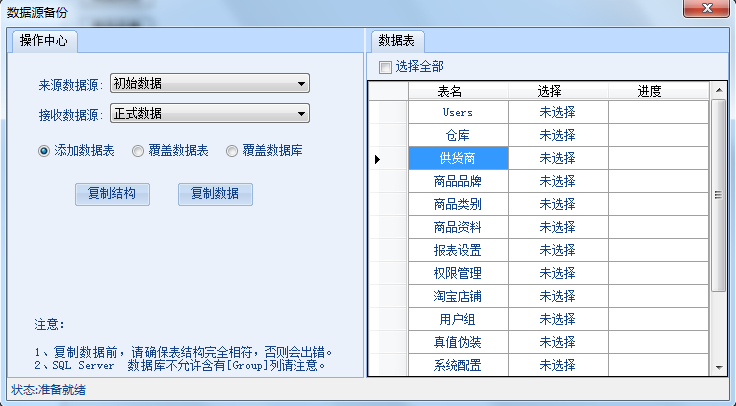Select the 供货商 table name cell

[x=458, y=158]
